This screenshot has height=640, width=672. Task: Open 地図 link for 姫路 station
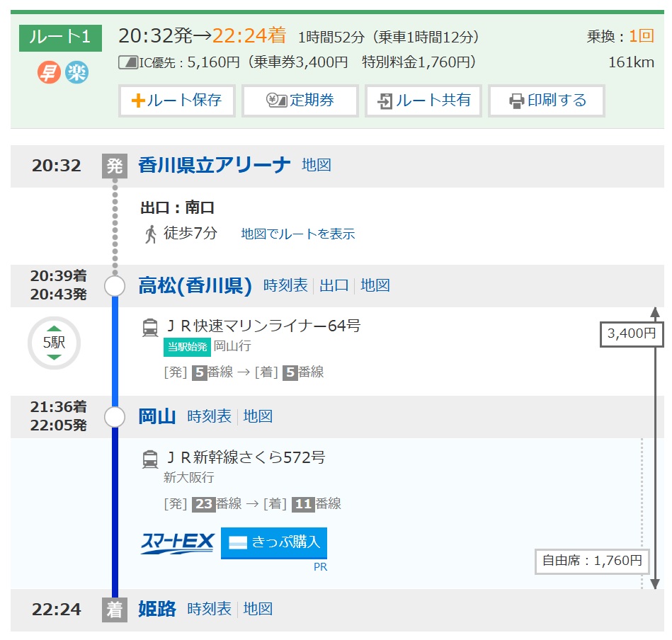click(x=258, y=609)
